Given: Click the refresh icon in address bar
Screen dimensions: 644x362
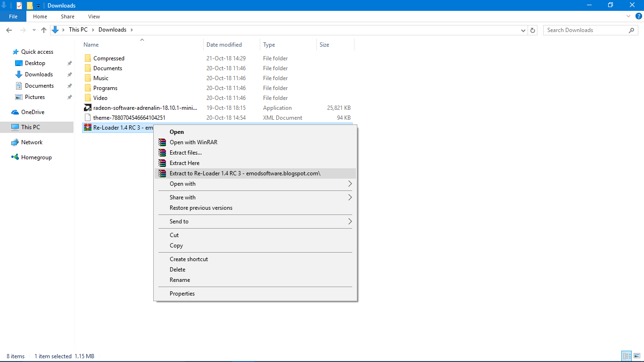Looking at the screenshot, I should coord(533,30).
